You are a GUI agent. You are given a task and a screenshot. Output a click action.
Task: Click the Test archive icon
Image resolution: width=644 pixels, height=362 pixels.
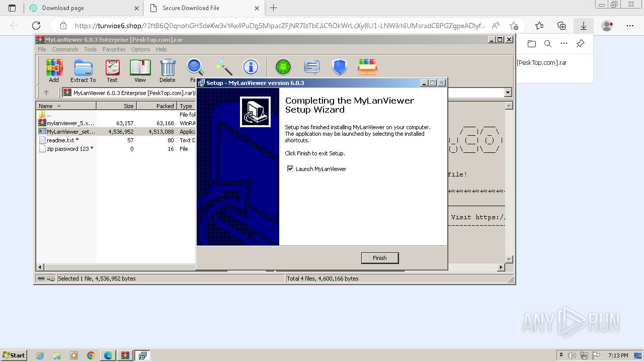112,70
